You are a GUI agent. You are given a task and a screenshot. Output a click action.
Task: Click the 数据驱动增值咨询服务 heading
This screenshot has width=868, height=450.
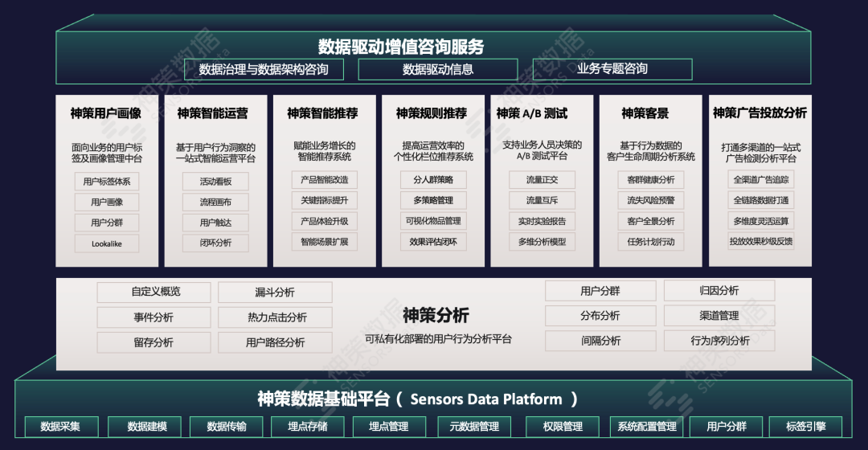[401, 47]
